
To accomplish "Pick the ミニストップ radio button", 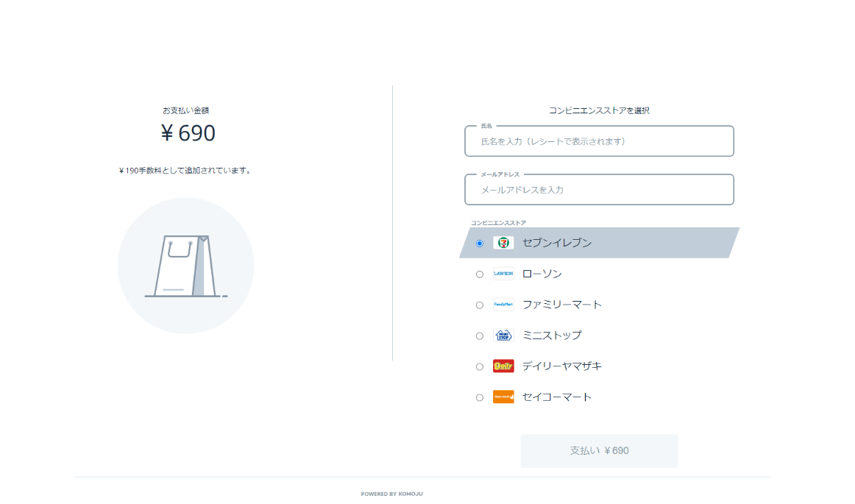I will click(480, 336).
